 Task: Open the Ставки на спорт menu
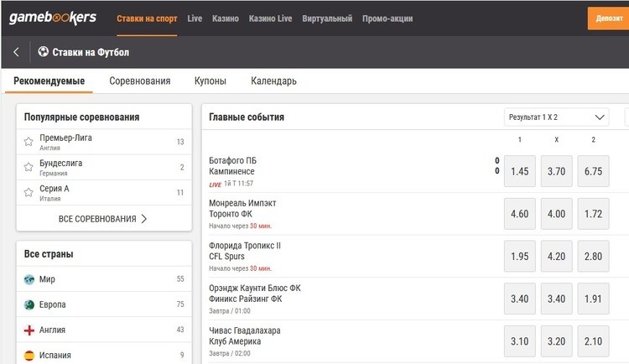(147, 18)
